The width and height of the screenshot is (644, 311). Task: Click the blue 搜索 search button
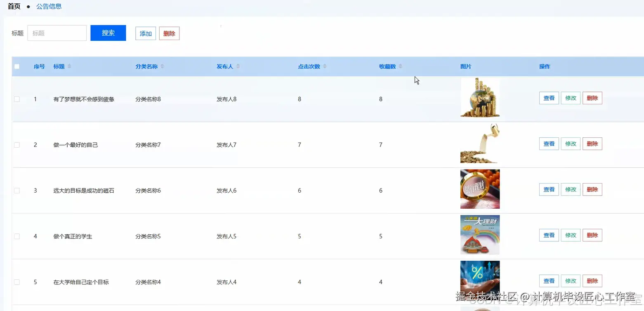click(108, 33)
